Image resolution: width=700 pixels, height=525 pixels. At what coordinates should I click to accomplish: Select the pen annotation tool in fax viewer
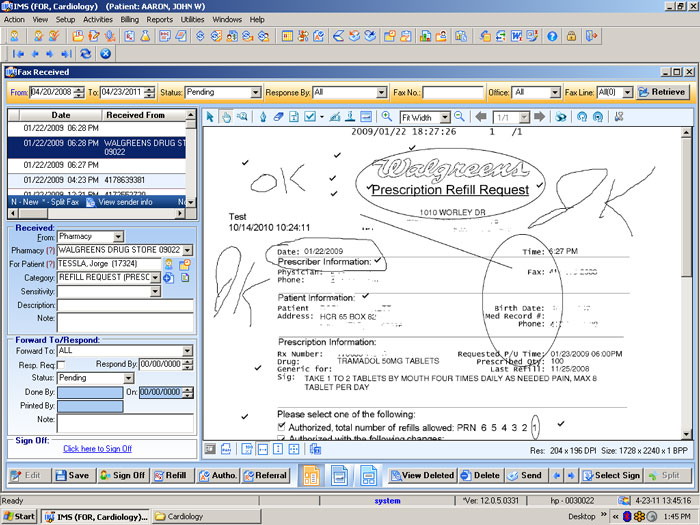tap(263, 117)
